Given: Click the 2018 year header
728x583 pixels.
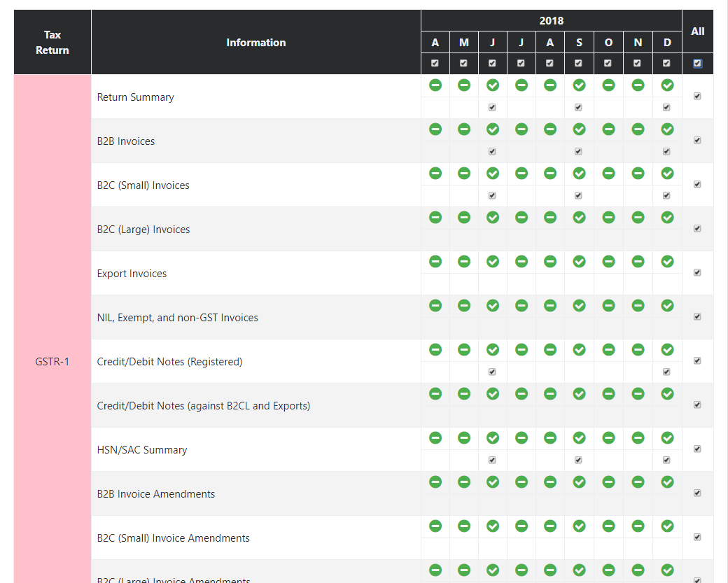Looking at the screenshot, I should pos(551,21).
